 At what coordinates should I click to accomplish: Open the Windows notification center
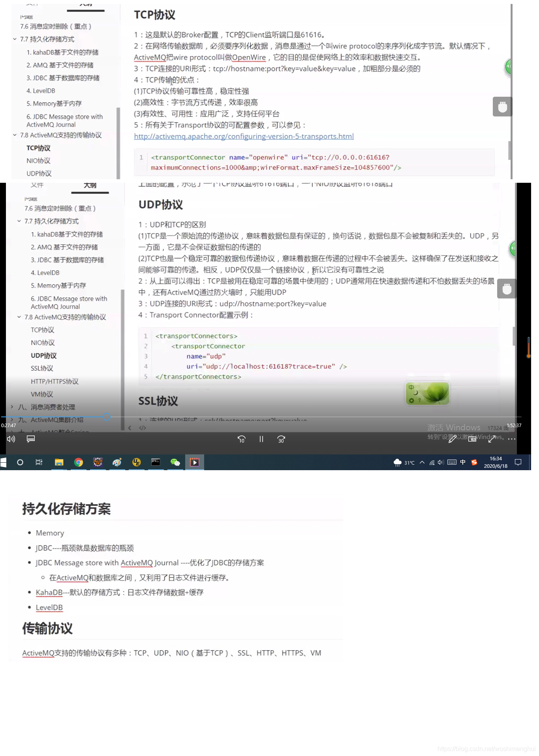[518, 462]
